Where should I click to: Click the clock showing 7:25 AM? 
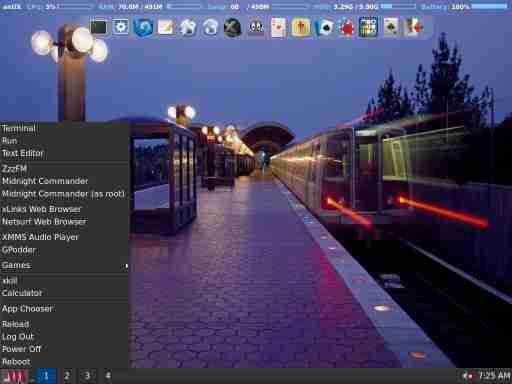[x=494, y=376]
